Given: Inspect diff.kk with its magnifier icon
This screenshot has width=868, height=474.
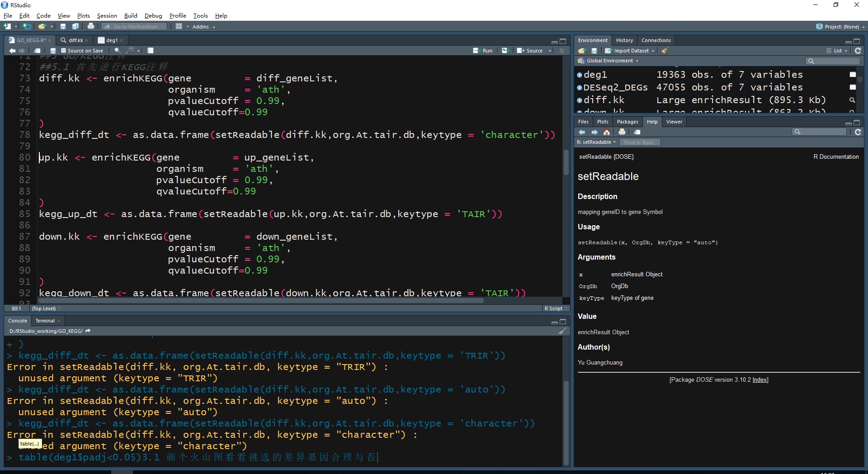Looking at the screenshot, I should point(852,100).
